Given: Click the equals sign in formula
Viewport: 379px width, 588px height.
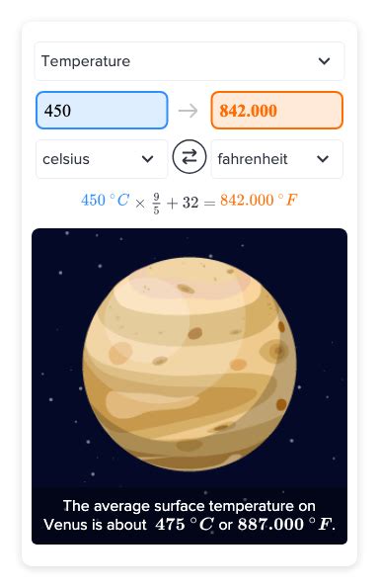Looking at the screenshot, I should tap(209, 204).
